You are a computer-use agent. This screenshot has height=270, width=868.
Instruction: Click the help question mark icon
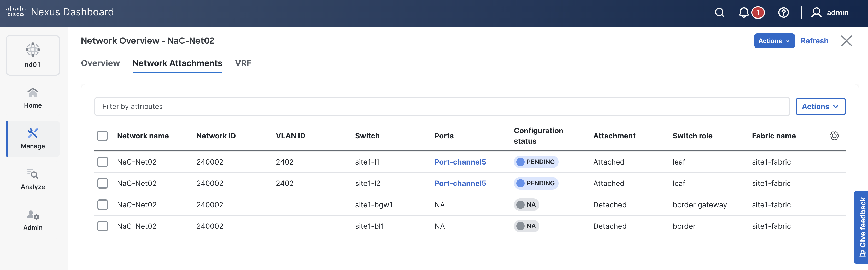(x=783, y=13)
